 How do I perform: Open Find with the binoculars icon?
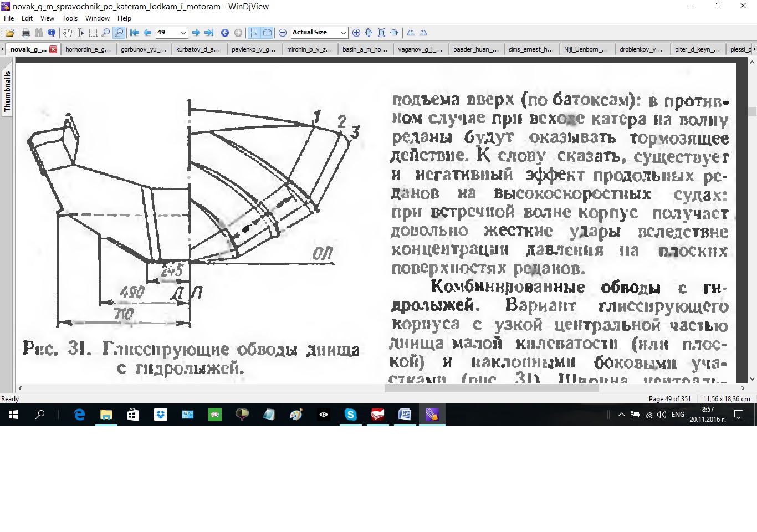39,33
